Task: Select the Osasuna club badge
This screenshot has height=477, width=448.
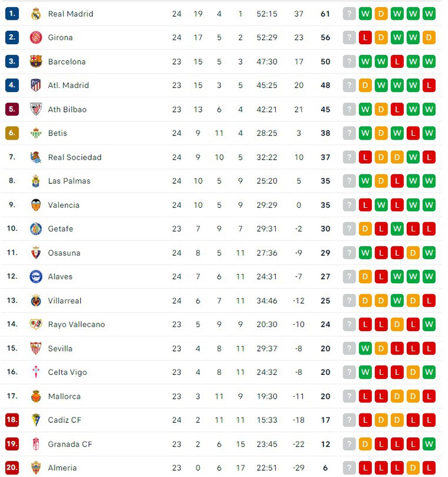Action: [x=35, y=253]
